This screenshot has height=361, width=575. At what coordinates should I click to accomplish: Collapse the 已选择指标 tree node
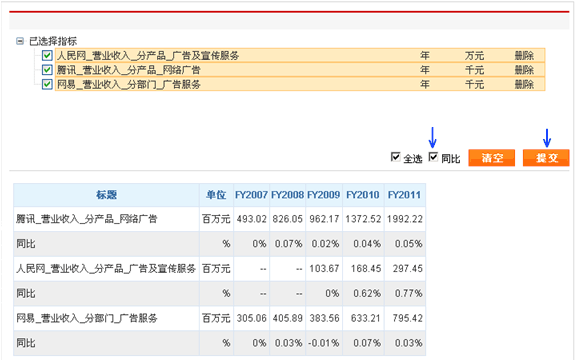20,41
